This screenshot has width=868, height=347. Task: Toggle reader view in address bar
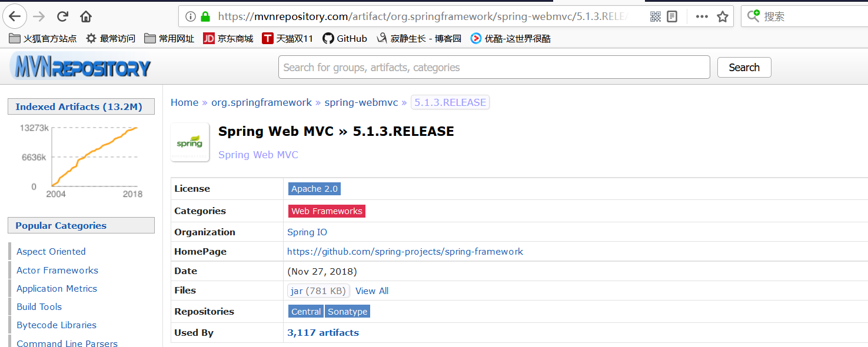(x=672, y=16)
